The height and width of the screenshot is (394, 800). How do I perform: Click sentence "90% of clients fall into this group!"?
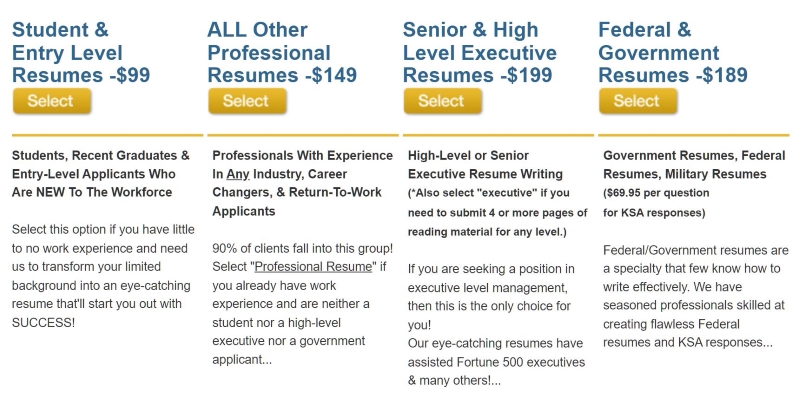(x=303, y=249)
